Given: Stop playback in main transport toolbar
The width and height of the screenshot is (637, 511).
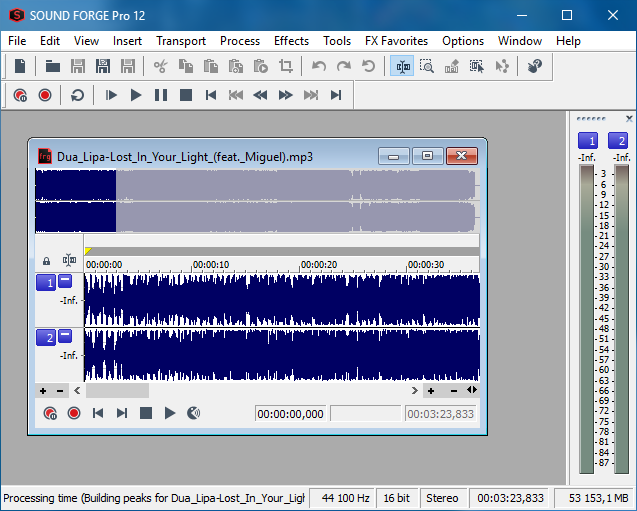Looking at the screenshot, I should click(x=186, y=95).
